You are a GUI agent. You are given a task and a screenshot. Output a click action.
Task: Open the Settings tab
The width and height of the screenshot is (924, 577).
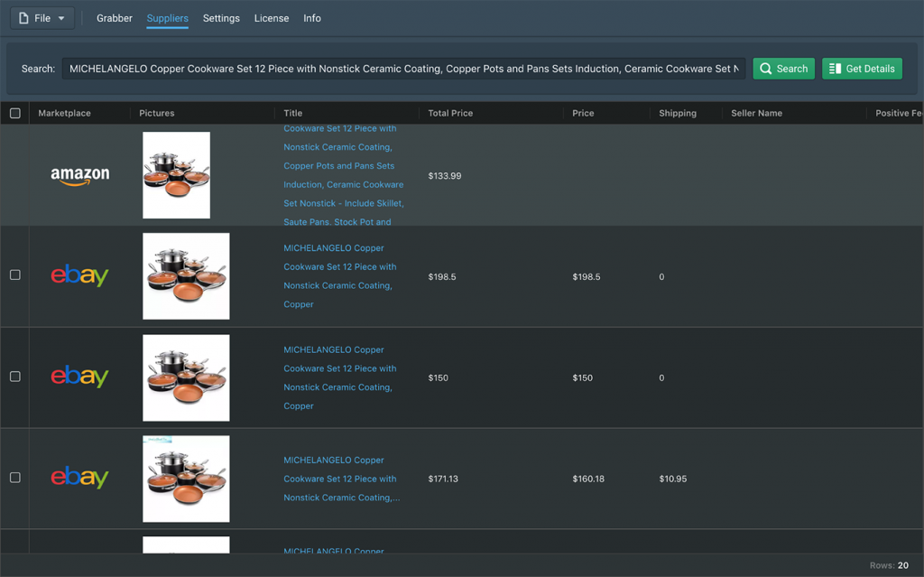tap(221, 18)
